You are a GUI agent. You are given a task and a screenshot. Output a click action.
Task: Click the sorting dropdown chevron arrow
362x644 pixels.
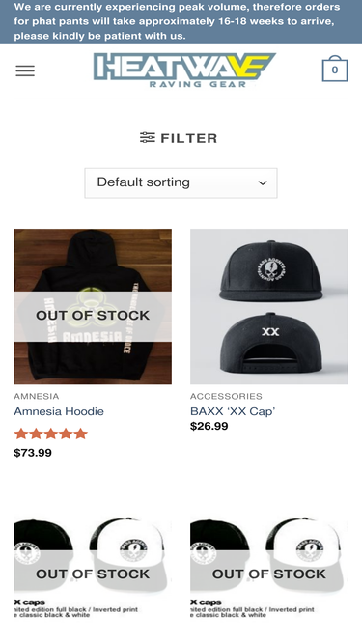coord(263,183)
